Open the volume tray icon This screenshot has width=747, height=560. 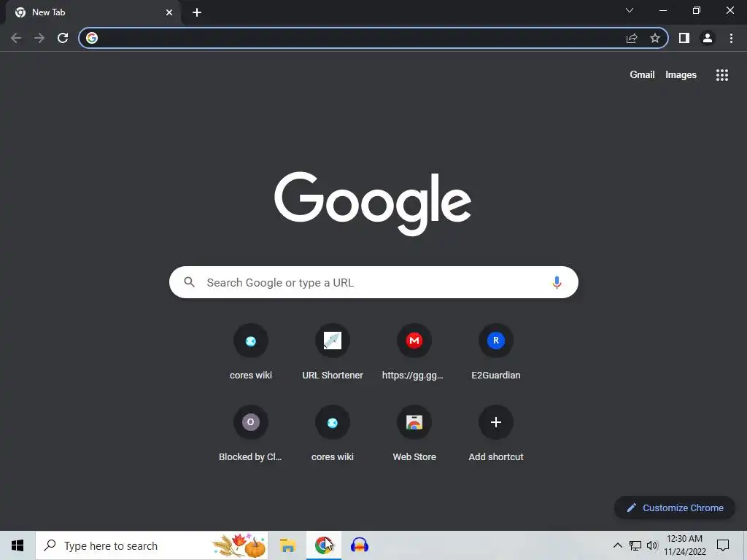tap(652, 545)
